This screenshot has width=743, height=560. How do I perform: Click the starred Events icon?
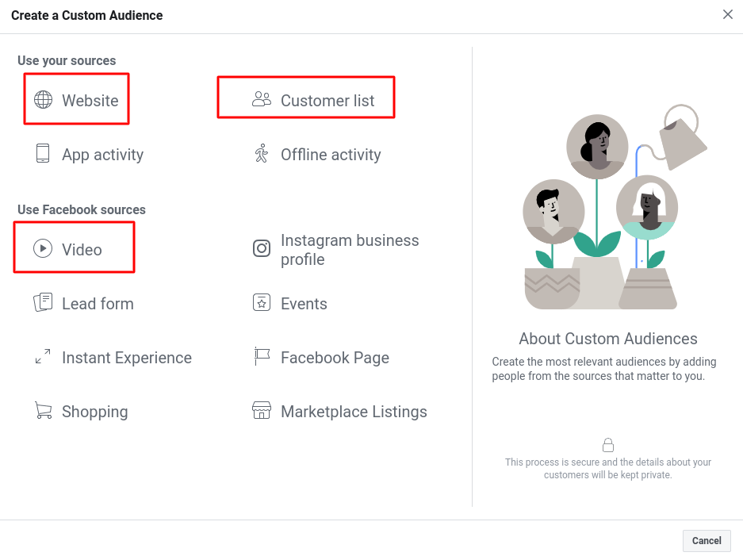pos(261,303)
